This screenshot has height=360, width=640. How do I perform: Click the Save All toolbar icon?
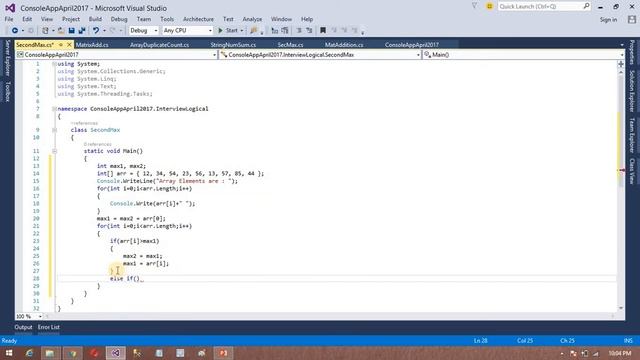tap(82, 31)
